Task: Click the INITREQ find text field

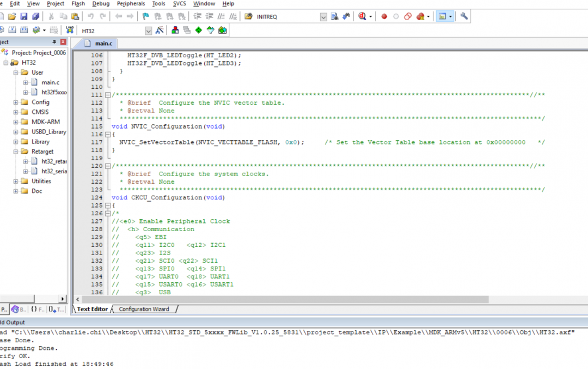Action: tap(287, 17)
